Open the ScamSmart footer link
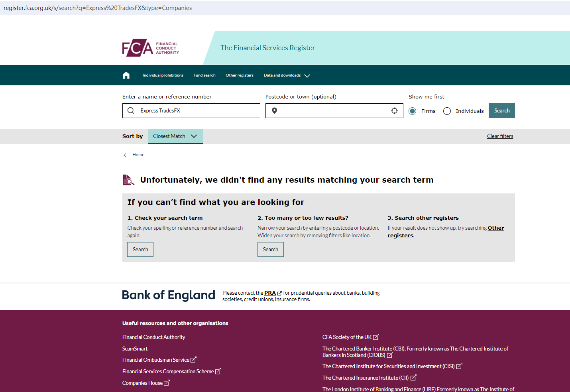Viewport: 570px width, 392px height. pos(135,349)
